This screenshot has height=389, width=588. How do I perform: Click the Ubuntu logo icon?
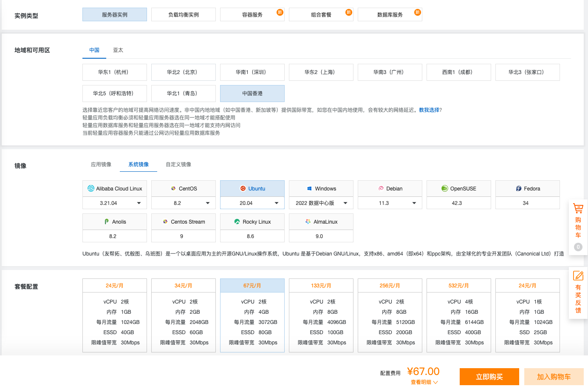pyautogui.click(x=243, y=188)
